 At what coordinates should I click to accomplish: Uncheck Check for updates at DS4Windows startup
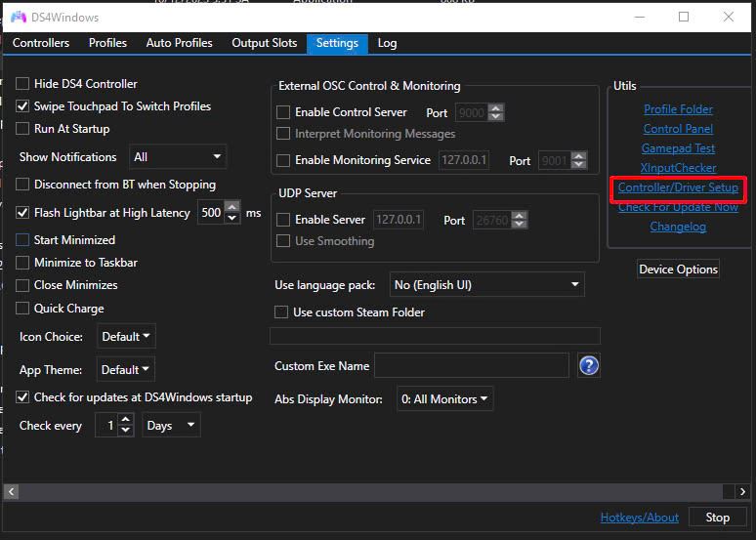point(22,397)
